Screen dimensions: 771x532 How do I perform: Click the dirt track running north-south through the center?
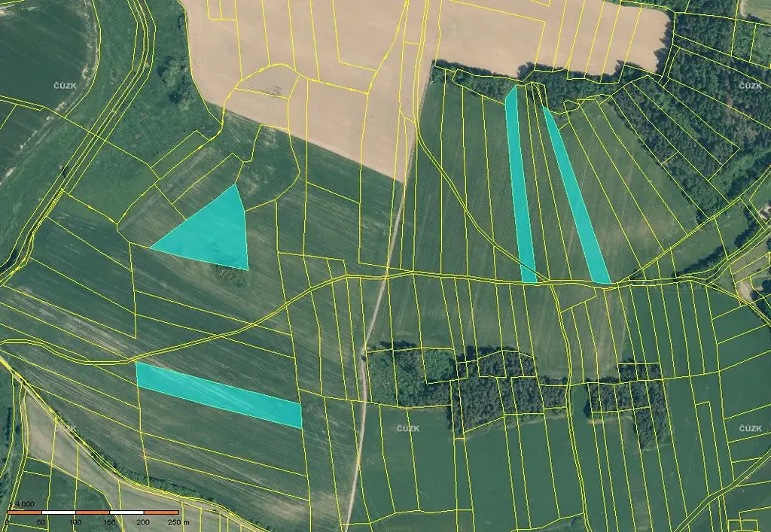coord(374,316)
